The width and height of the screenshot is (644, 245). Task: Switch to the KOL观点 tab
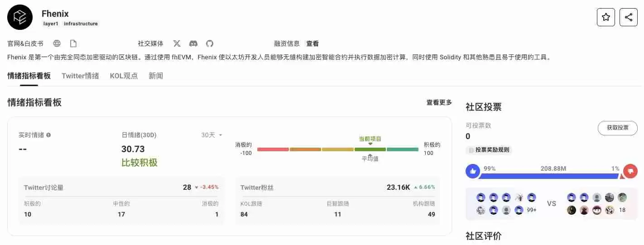pyautogui.click(x=124, y=76)
